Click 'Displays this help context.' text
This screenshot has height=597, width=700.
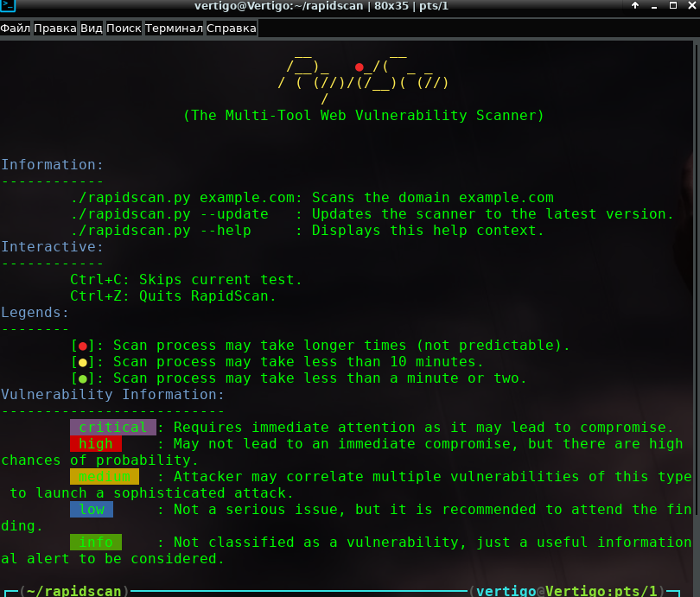[428, 231]
